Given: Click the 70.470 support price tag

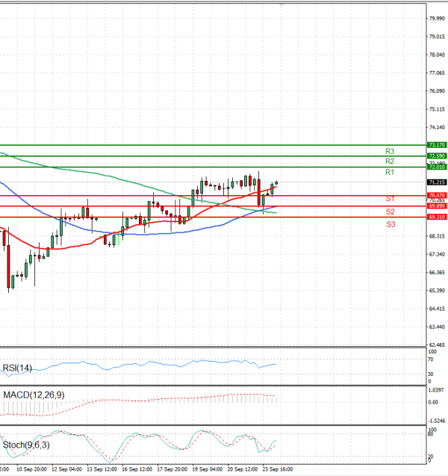Looking at the screenshot, I should pyautogui.click(x=437, y=196).
